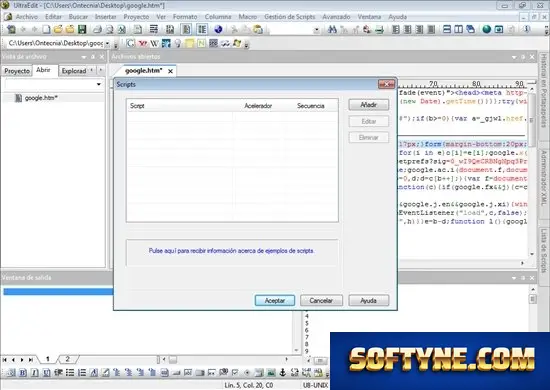The width and height of the screenshot is (550, 390).
Task: Click the green globe browser icon
Action: click(487, 29)
